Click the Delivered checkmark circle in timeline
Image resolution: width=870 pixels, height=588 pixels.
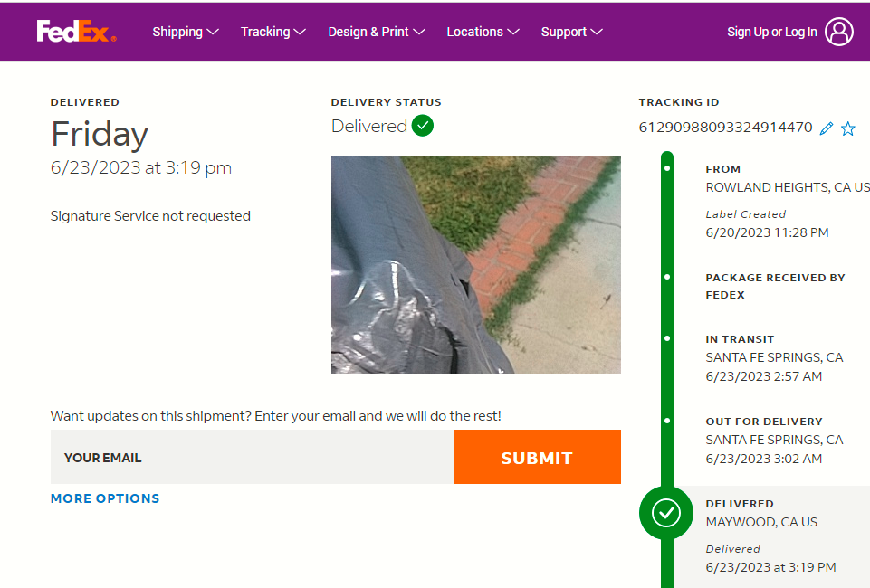666,513
